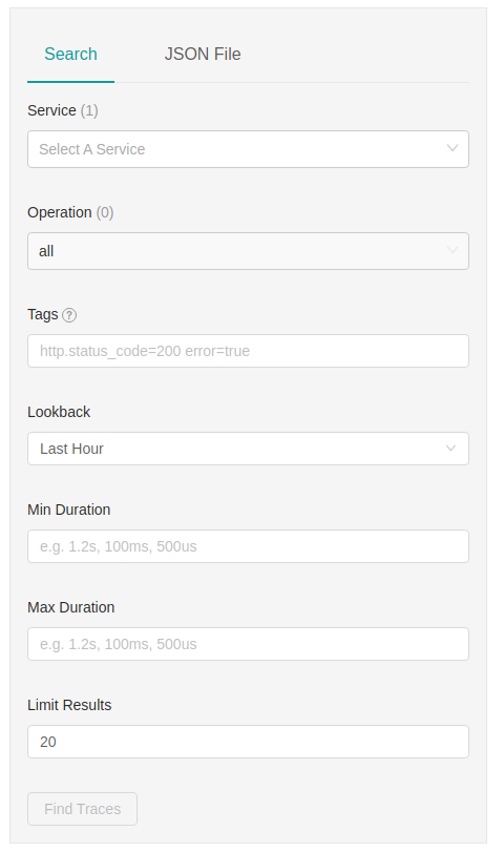The image size is (504, 852).
Task: Open the Select A Service dropdown
Action: pos(248,149)
